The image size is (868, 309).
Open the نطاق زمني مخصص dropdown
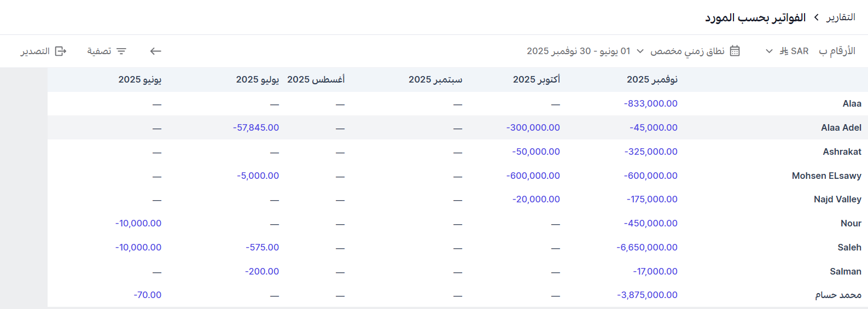pyautogui.click(x=686, y=51)
